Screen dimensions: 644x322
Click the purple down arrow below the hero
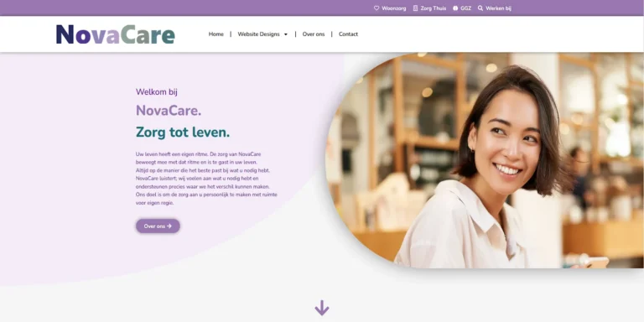coord(322,308)
